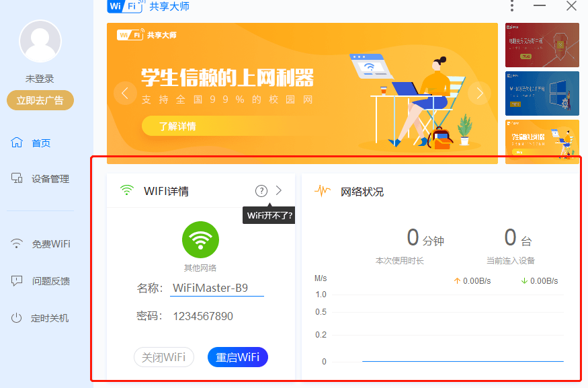Open the 免费WiFi menu item
The width and height of the screenshot is (588, 388).
click(51, 244)
